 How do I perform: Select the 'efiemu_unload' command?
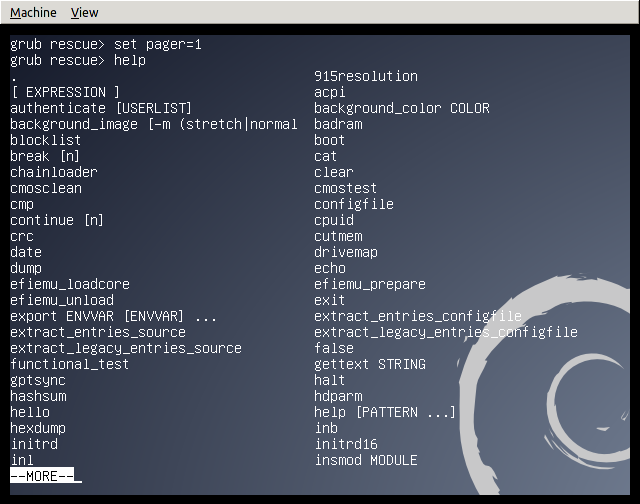[62, 300]
